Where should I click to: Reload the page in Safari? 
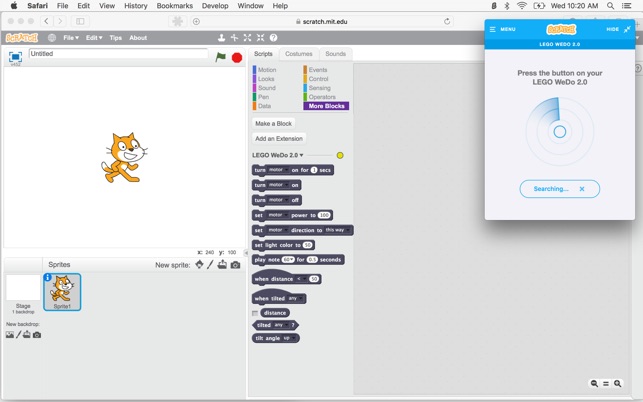447,21
